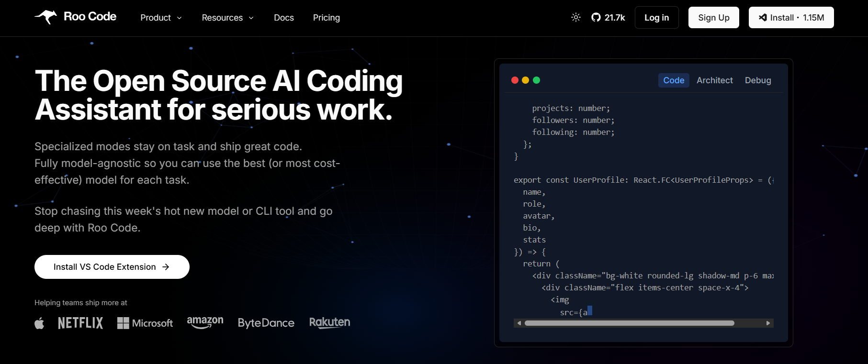Click the "stats" code line

tap(534, 240)
